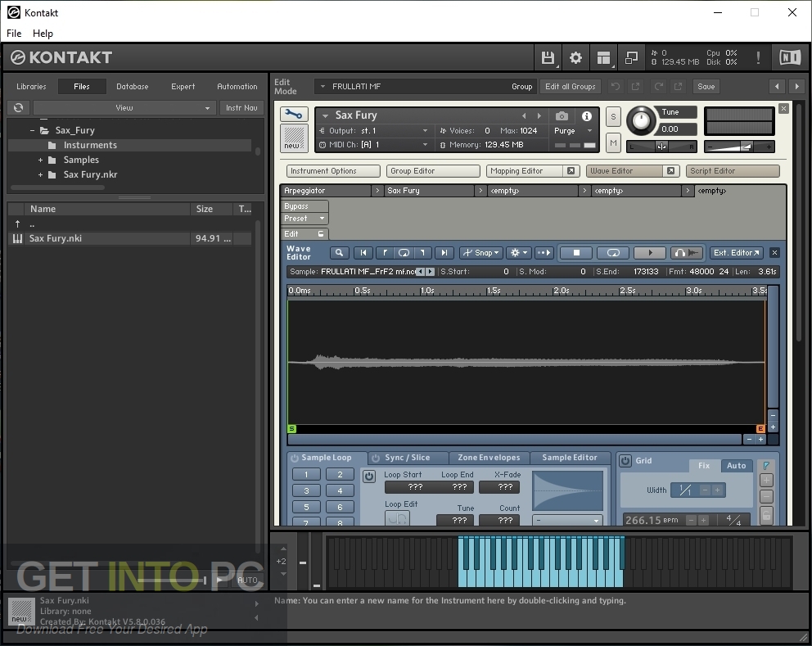Image resolution: width=812 pixels, height=646 pixels.
Task: Switch to the Automation tab
Action: [237, 87]
